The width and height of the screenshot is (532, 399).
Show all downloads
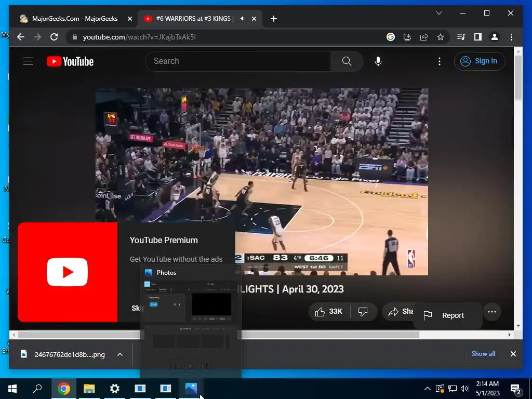(x=483, y=353)
